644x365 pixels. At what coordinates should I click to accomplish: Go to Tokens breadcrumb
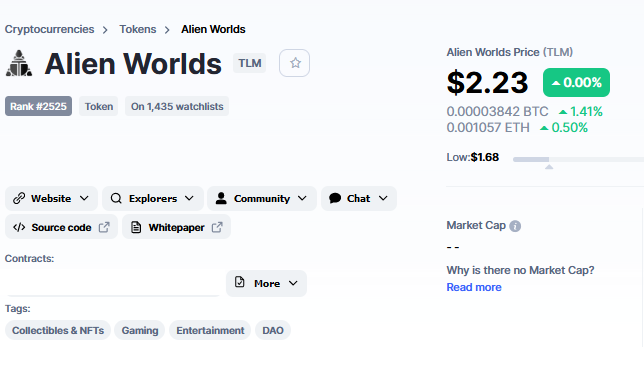pyautogui.click(x=138, y=29)
